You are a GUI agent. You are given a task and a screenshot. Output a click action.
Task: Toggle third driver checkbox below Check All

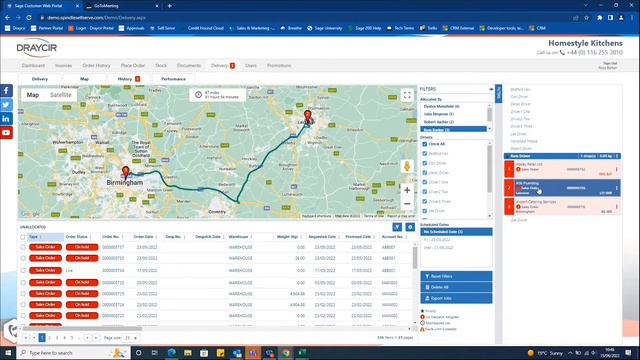424,173
